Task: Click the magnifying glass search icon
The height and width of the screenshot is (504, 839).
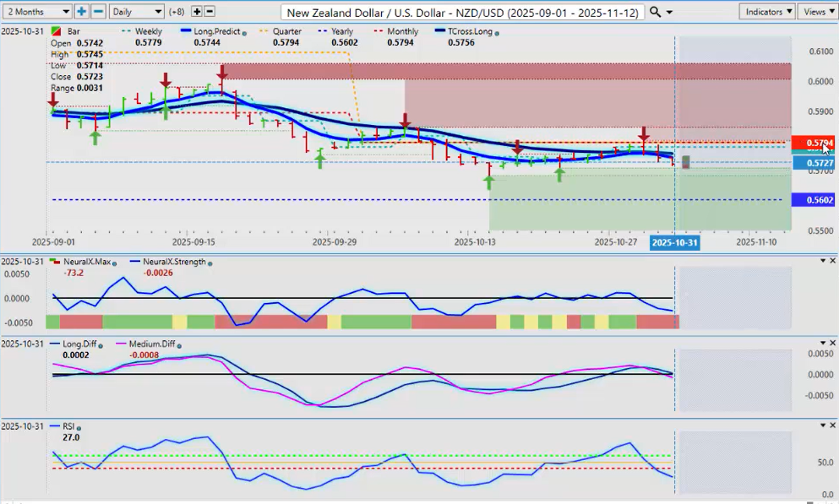Action: pos(656,12)
